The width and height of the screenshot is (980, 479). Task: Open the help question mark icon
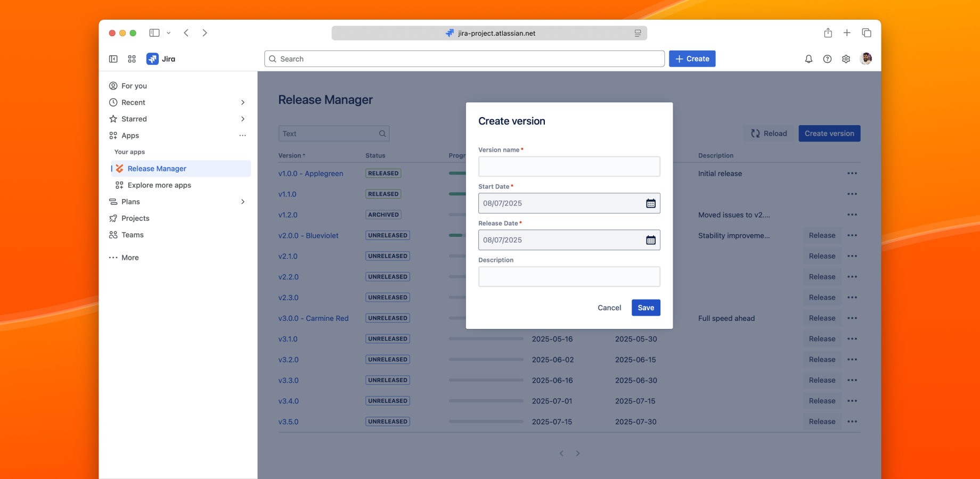[827, 59]
